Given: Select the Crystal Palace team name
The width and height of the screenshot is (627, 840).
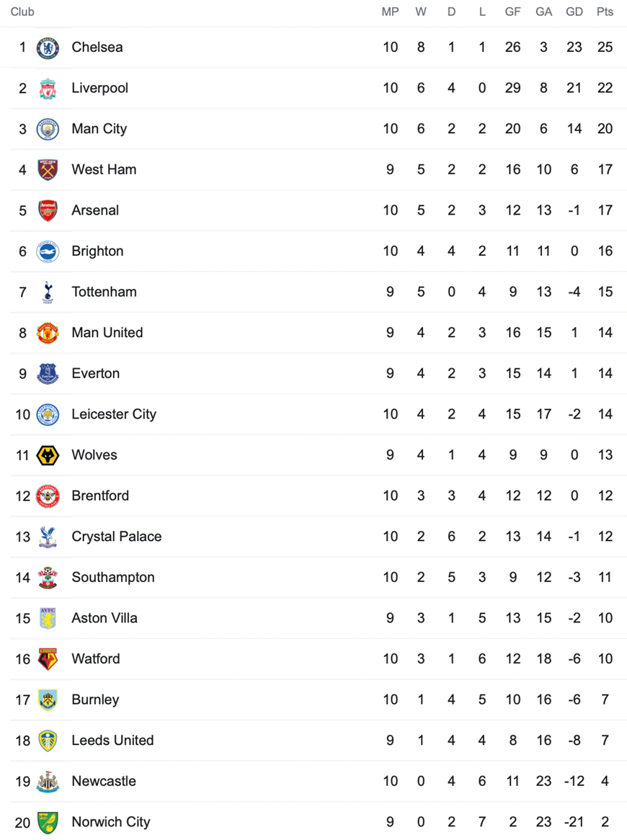Looking at the screenshot, I should point(117,537).
